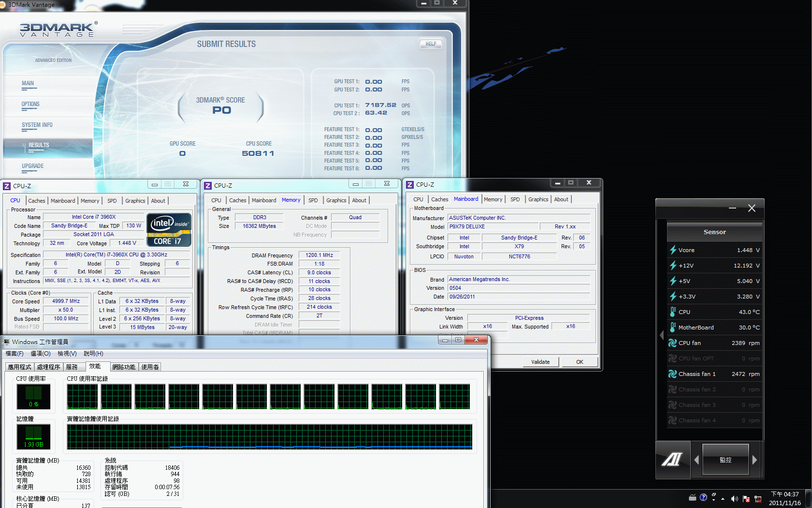Screen dimensions: 812x508
Task: Click the 3DMark Vantage title bar icon
Action: (x=2, y=4)
